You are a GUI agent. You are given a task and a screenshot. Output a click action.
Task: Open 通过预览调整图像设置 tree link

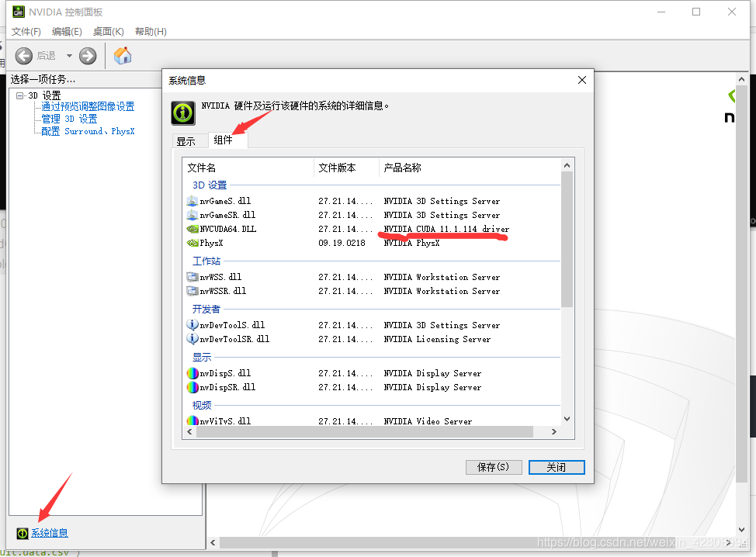pyautogui.click(x=88, y=106)
